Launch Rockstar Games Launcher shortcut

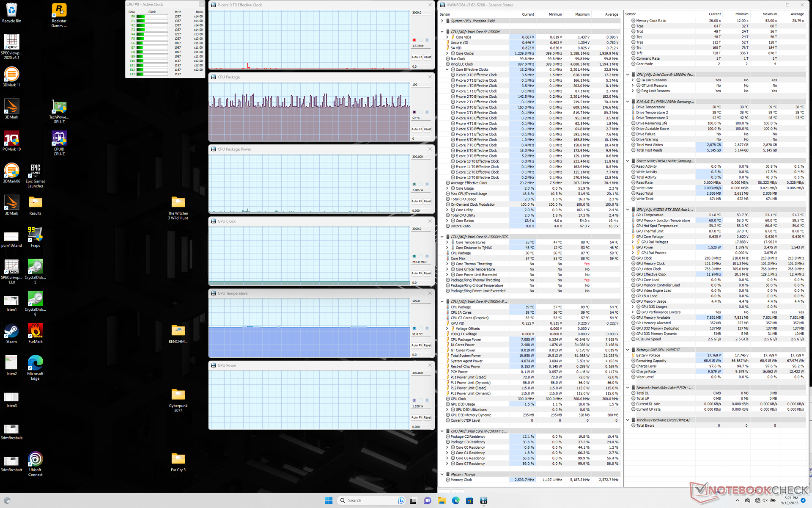tap(59, 15)
